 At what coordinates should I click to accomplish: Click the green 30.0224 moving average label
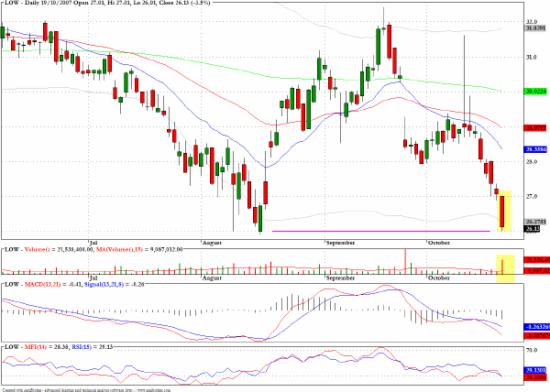[x=535, y=92]
